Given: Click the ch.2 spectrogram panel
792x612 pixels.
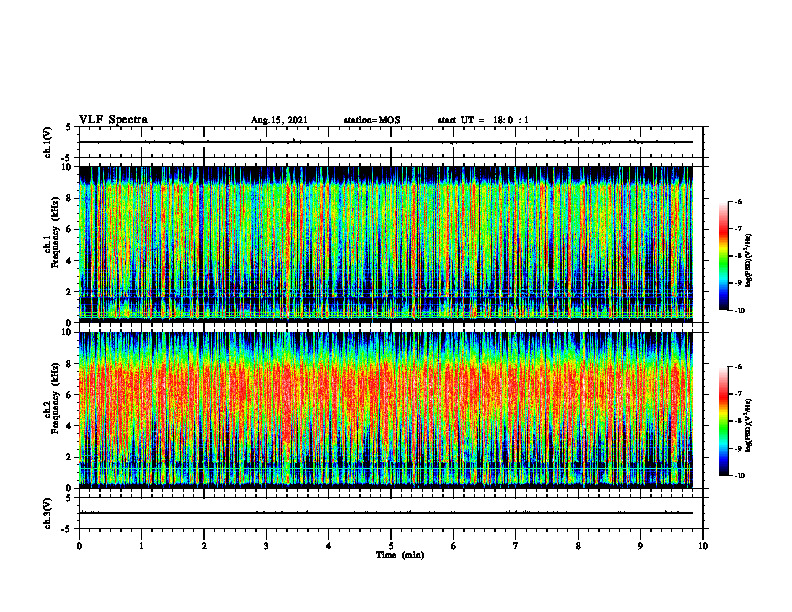Looking at the screenshot, I should point(386,410).
